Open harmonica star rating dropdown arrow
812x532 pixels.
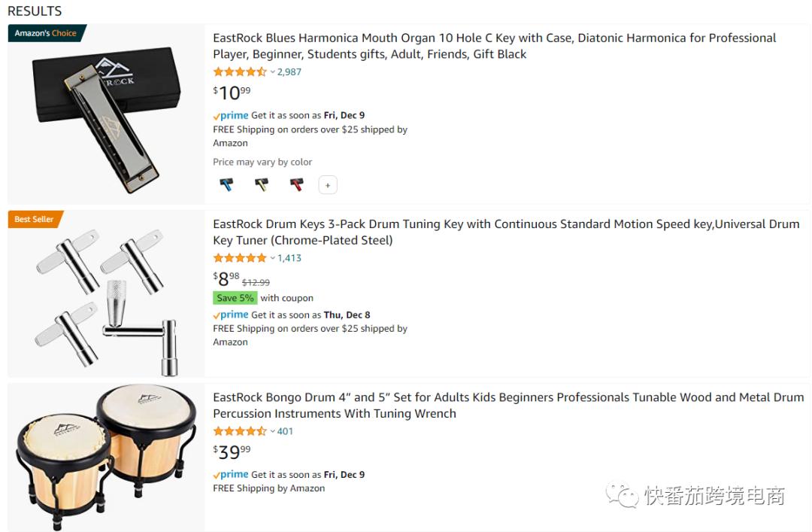tap(273, 72)
